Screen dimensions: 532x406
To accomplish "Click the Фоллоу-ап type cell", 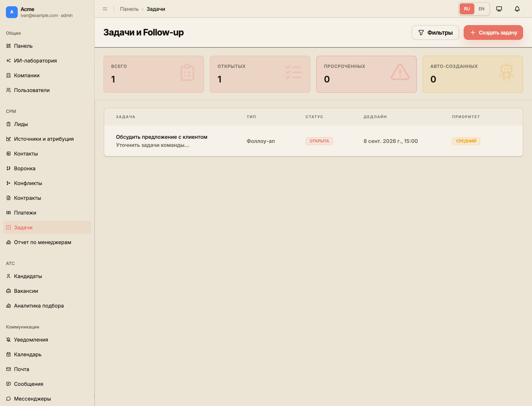I will (261, 141).
